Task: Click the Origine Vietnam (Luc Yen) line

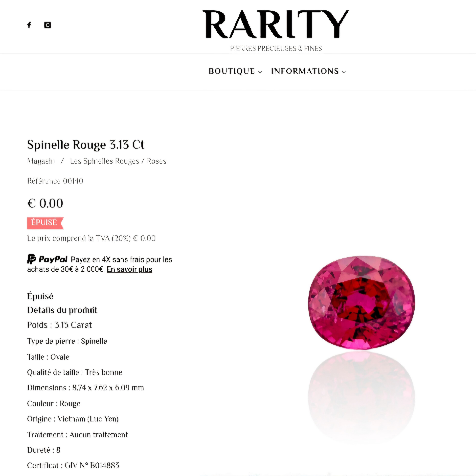Action: click(x=73, y=419)
